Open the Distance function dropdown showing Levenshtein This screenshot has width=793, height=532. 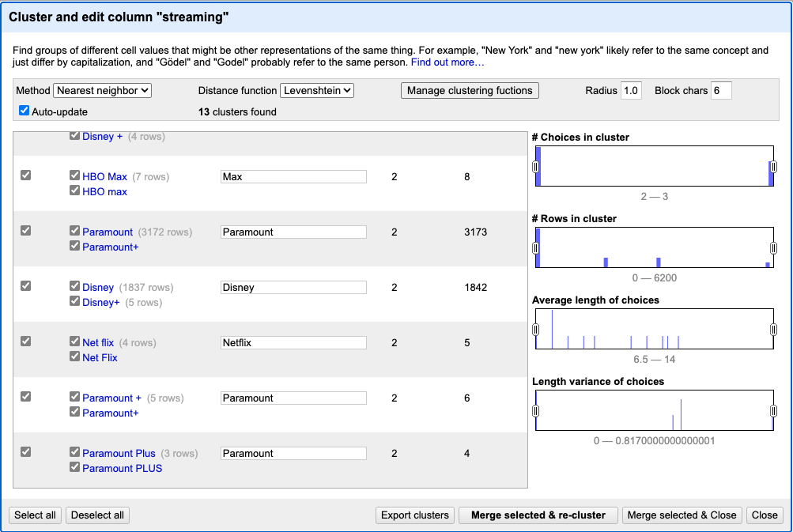[316, 91]
